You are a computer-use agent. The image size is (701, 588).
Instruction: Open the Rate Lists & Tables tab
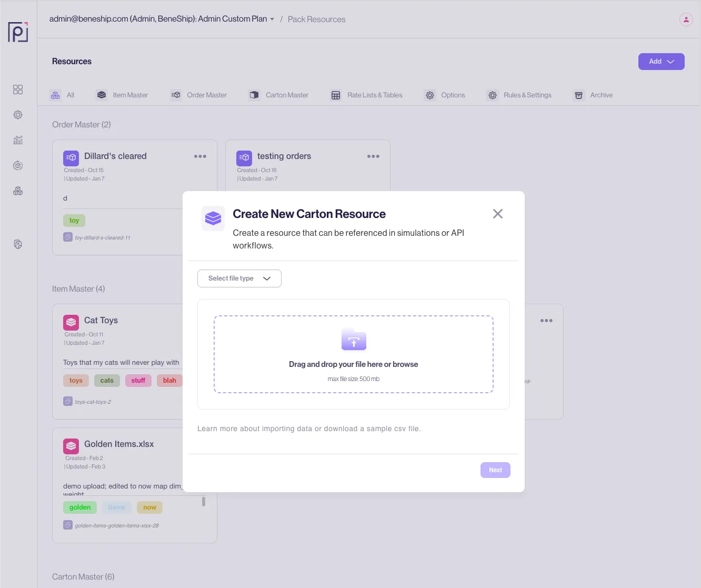coord(367,95)
